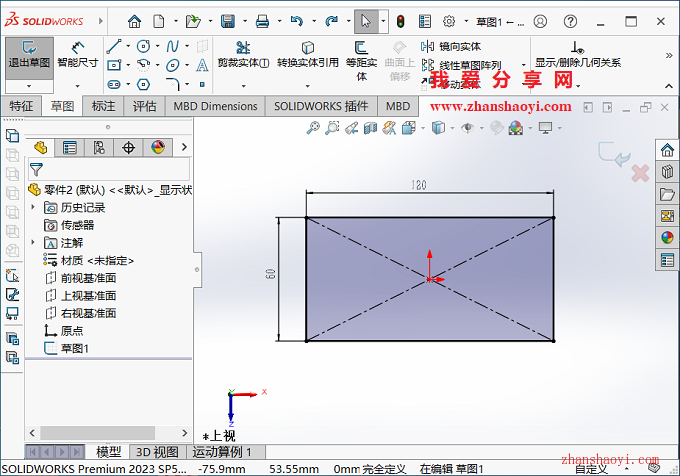Select the Ellipse sketch tool

(x=173, y=65)
